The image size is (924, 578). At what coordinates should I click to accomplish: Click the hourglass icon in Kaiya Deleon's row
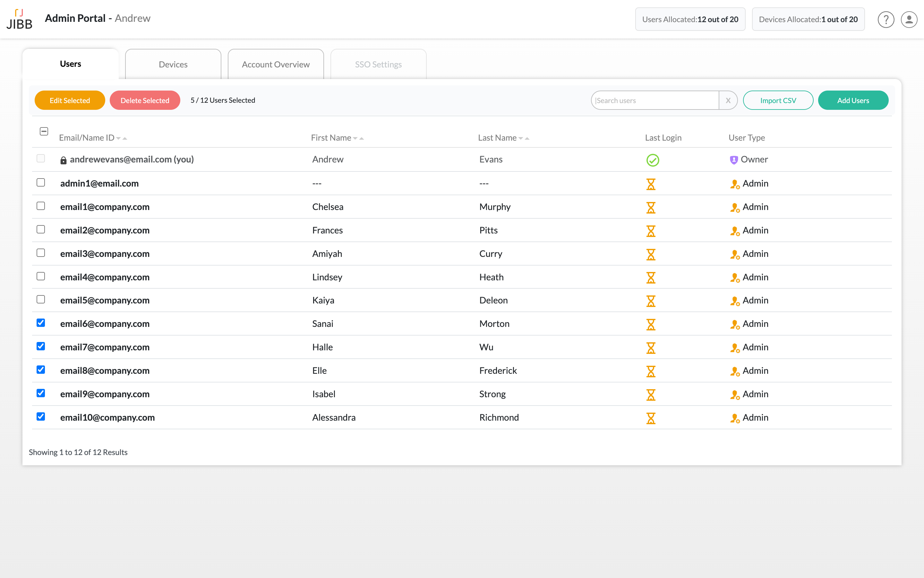pyautogui.click(x=651, y=301)
